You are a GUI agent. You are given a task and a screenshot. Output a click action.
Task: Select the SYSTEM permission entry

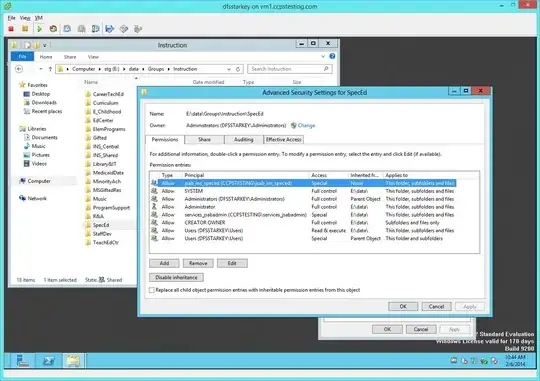[x=303, y=191]
